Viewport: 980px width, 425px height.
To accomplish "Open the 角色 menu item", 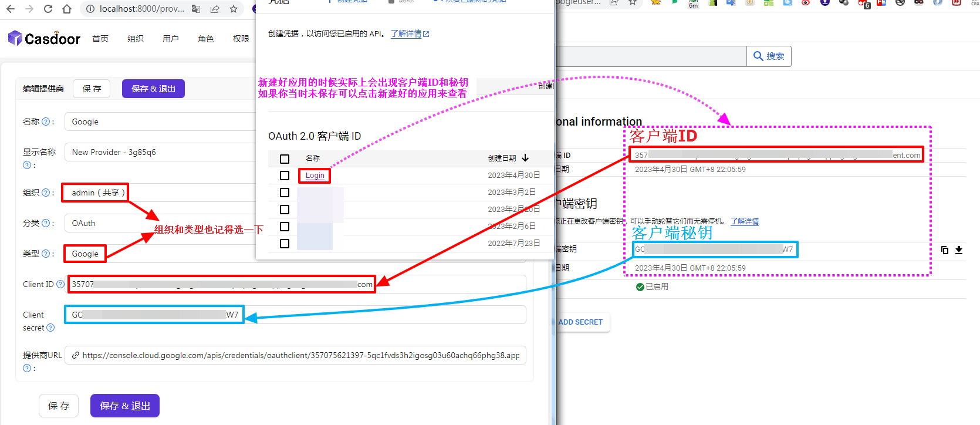I will [206, 39].
